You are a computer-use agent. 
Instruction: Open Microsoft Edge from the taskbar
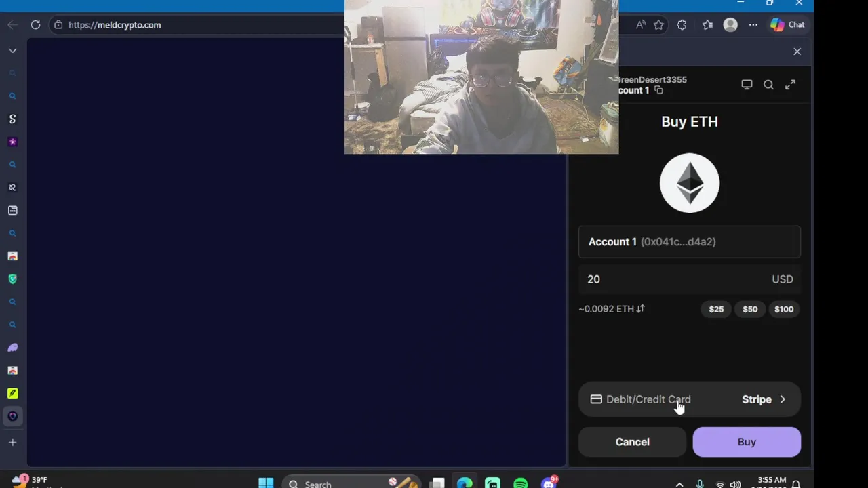pyautogui.click(x=465, y=483)
